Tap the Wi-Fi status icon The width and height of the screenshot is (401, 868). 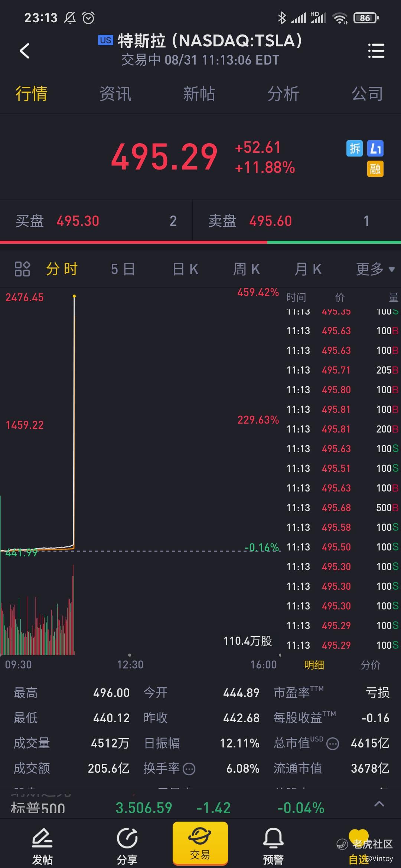point(340,18)
